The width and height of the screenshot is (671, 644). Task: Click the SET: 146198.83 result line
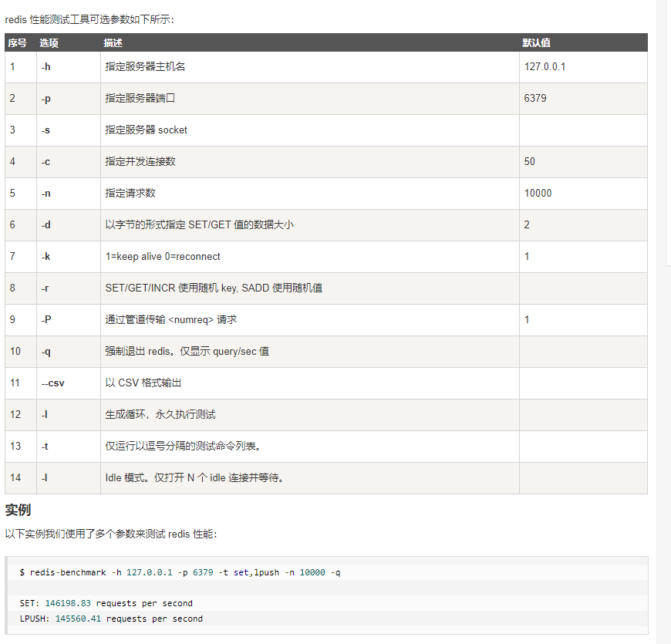pos(106,603)
